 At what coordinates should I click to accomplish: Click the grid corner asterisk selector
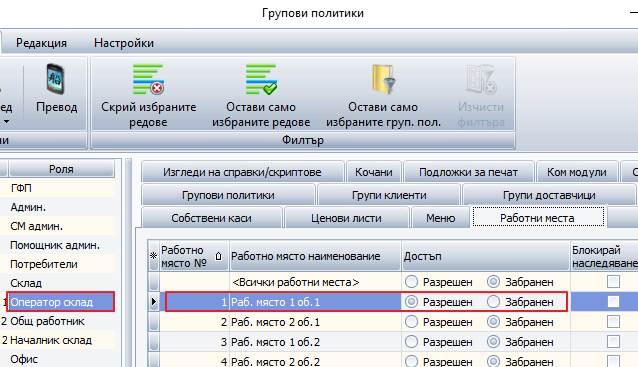click(153, 256)
